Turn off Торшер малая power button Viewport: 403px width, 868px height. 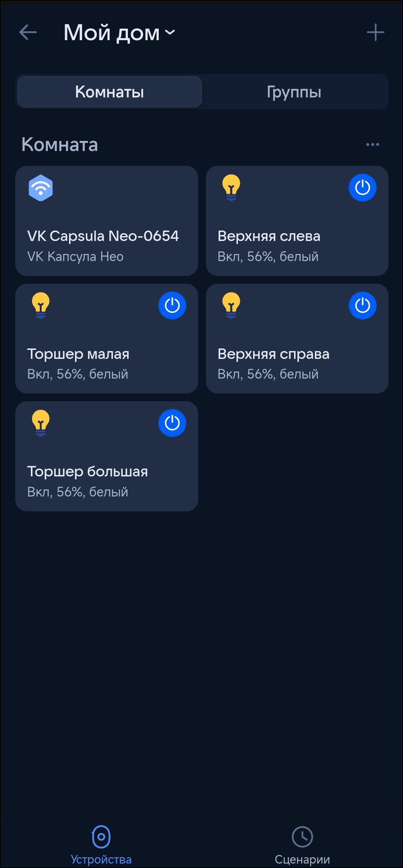(x=172, y=305)
